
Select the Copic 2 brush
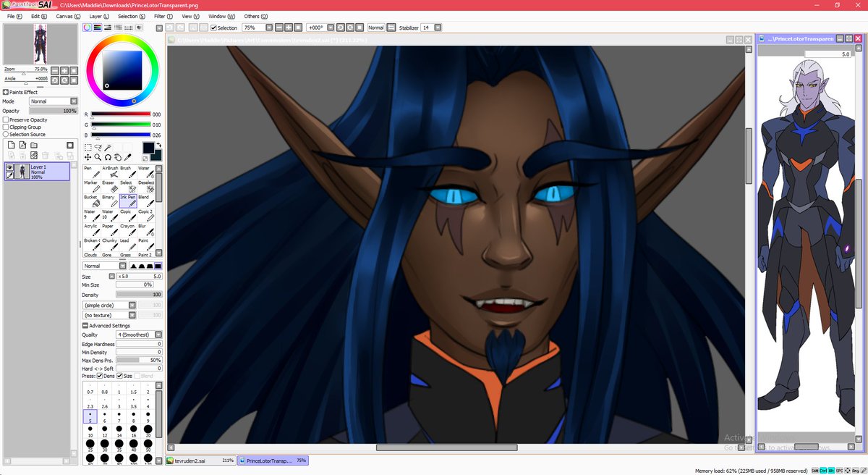pos(145,215)
